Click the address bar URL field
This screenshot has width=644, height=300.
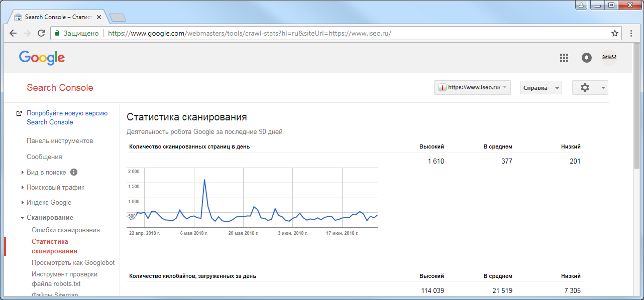352,34
